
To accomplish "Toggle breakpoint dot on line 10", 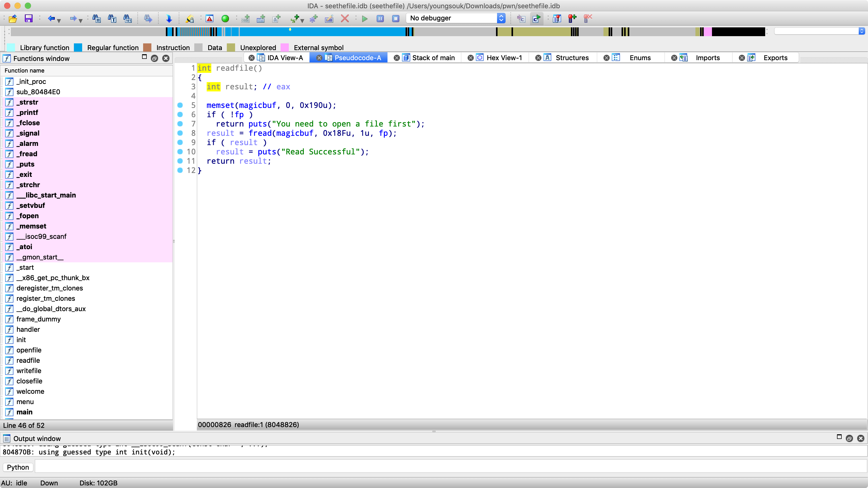I will (180, 152).
